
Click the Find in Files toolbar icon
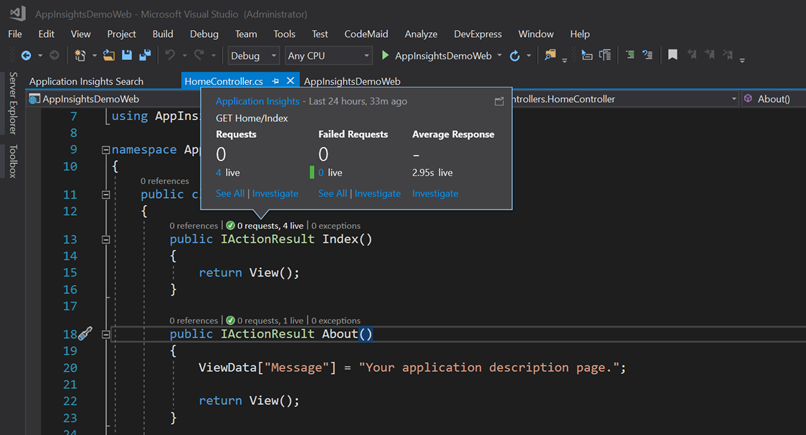pos(550,55)
